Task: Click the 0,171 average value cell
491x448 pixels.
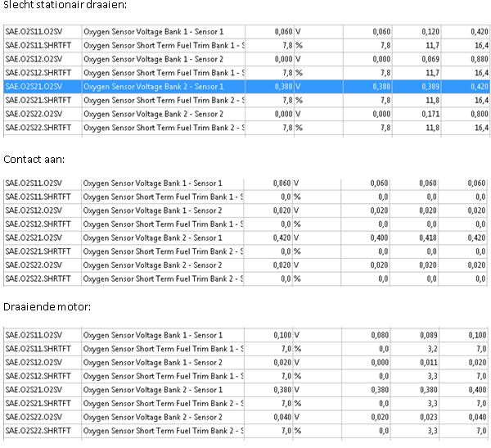Action: [x=428, y=114]
